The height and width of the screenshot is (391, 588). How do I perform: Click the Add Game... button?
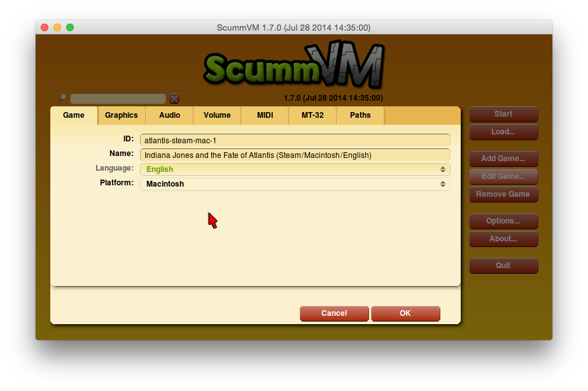pyautogui.click(x=503, y=159)
